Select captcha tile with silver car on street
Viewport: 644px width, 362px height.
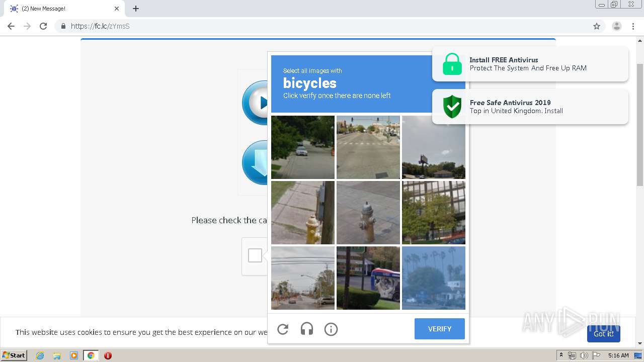[303, 147]
